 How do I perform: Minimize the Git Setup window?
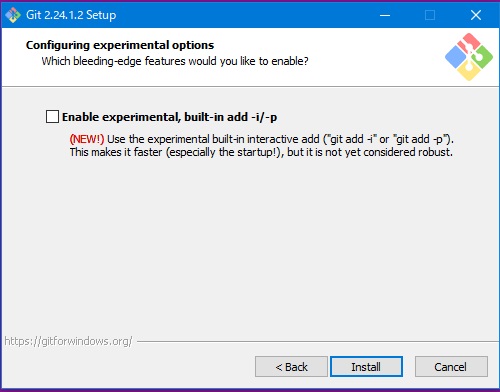tap(385, 15)
